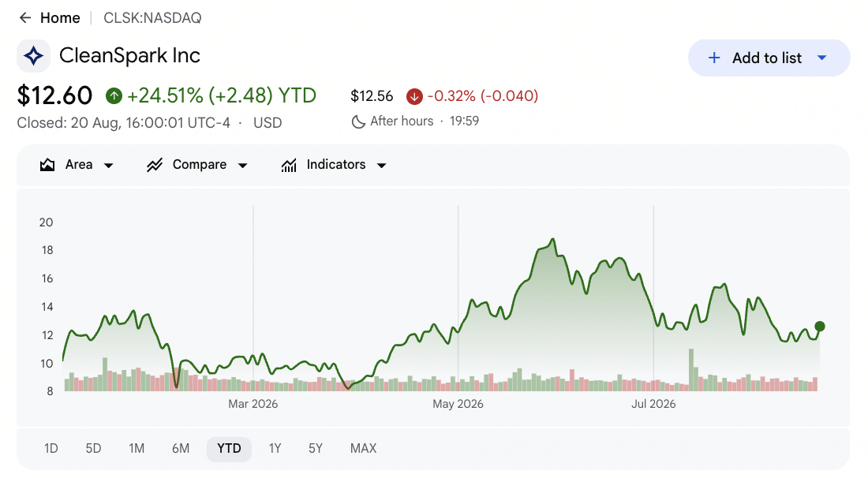Open the Compare dropdown arrow
This screenshot has width=868, height=478.
(242, 166)
